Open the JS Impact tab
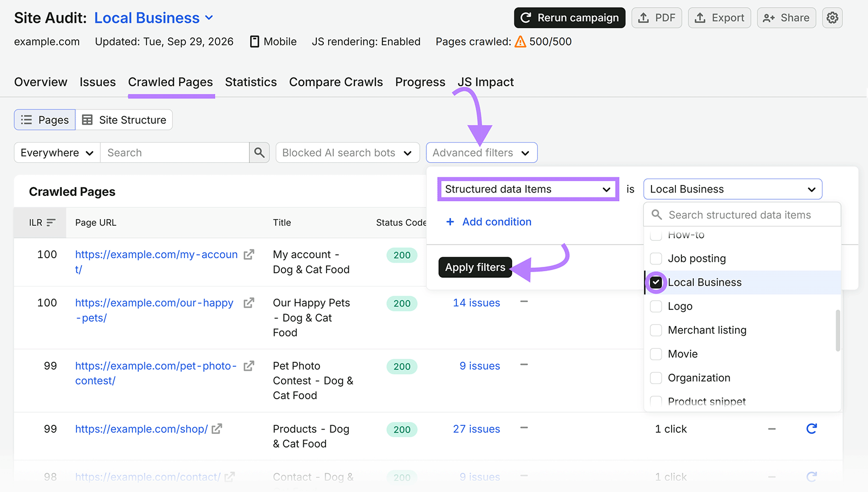 point(486,82)
